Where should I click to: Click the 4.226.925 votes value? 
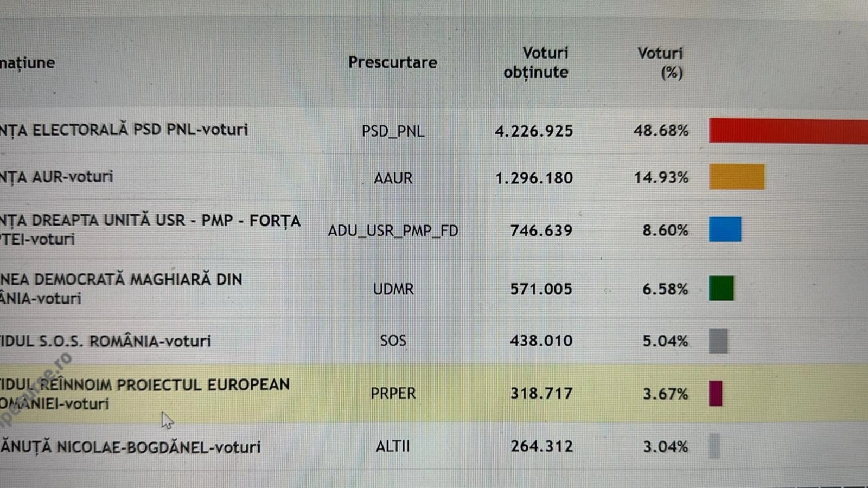point(534,131)
